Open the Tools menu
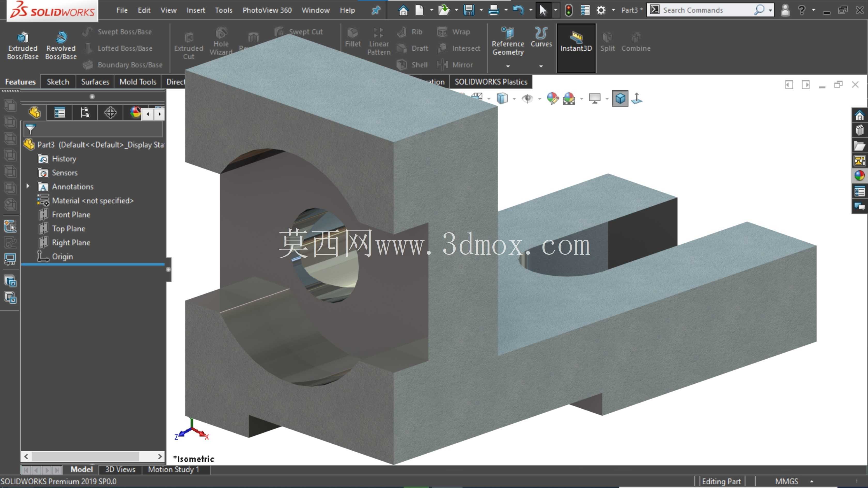The width and height of the screenshot is (868, 488). point(224,10)
